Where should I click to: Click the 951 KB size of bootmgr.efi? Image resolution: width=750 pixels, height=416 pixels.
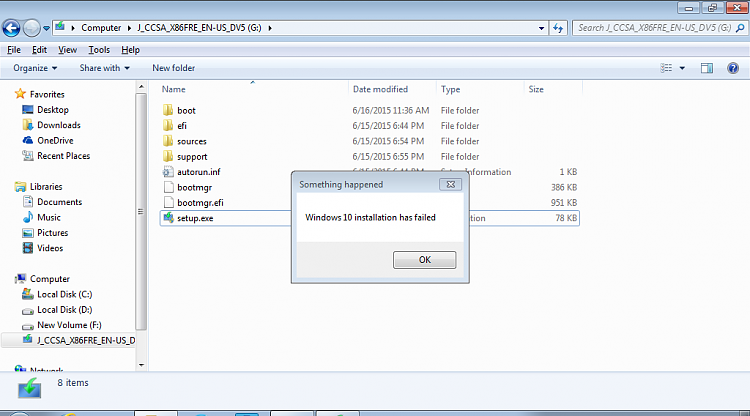pyautogui.click(x=563, y=202)
